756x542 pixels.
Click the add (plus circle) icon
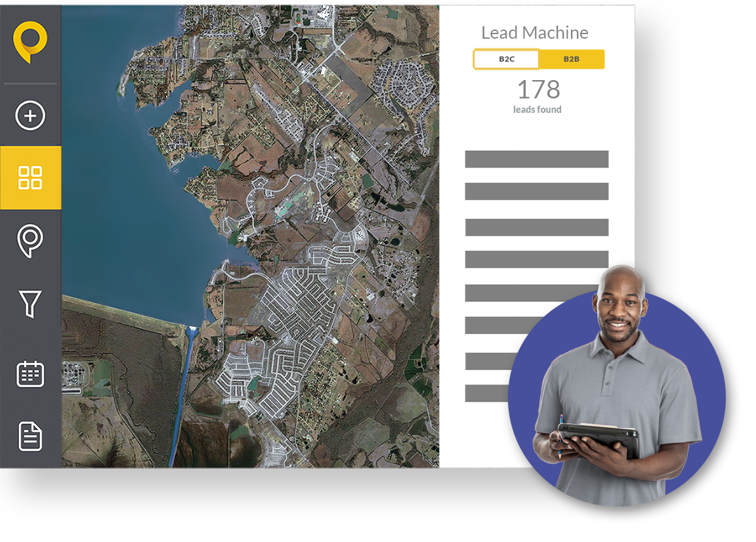click(30, 115)
